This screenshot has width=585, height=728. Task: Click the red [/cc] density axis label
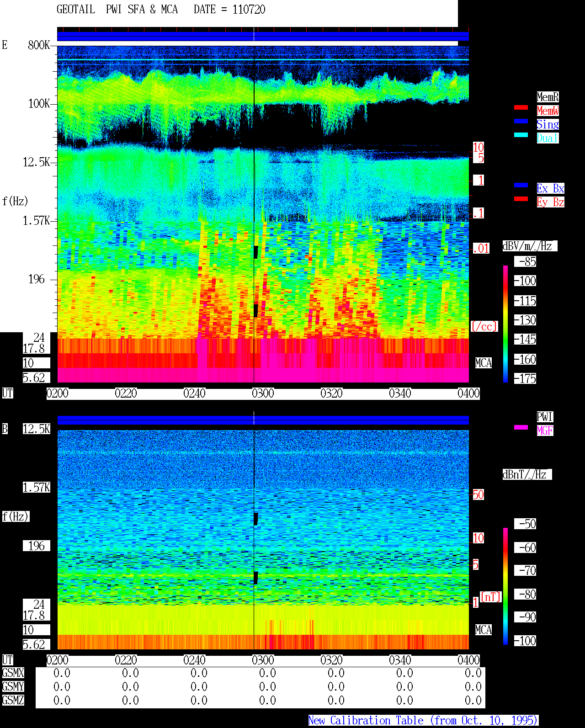[484, 327]
